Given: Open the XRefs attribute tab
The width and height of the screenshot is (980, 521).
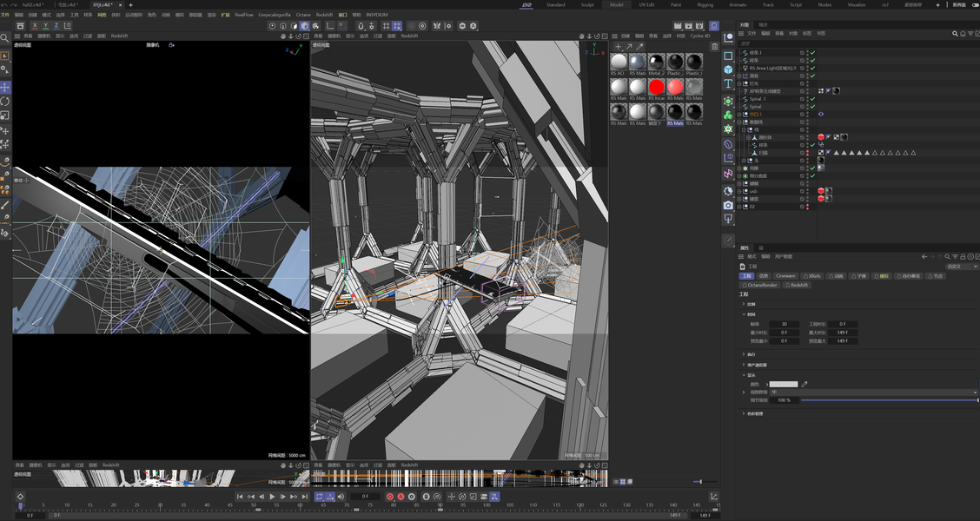Looking at the screenshot, I should coord(812,275).
